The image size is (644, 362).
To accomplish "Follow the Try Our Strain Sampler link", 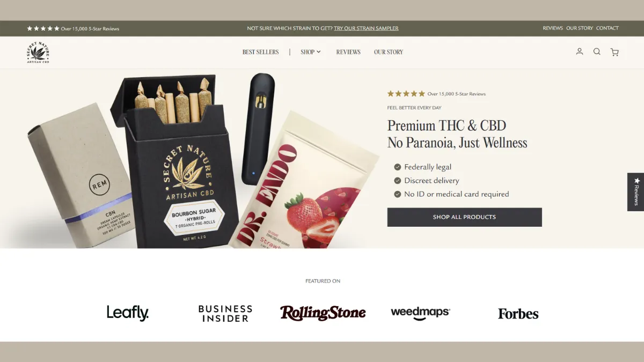I will tap(366, 28).
